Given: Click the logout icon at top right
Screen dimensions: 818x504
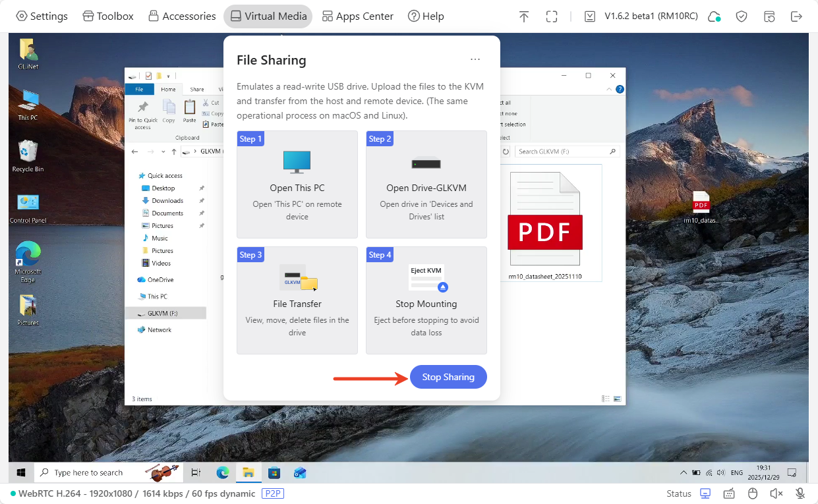Looking at the screenshot, I should pyautogui.click(x=796, y=16).
